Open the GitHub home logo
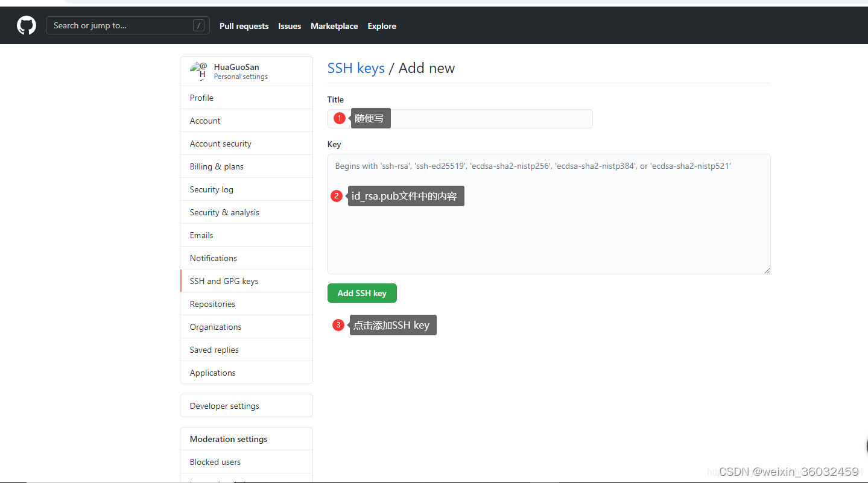 point(27,25)
